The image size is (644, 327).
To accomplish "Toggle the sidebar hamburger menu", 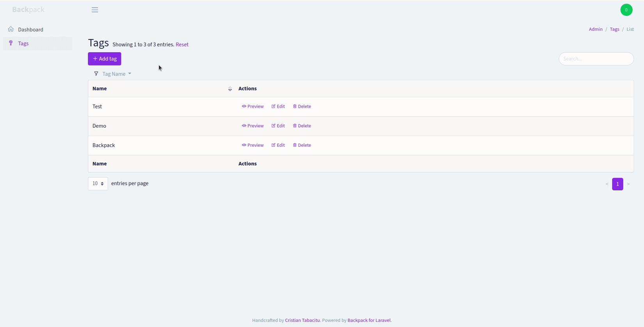I will click(x=95, y=10).
